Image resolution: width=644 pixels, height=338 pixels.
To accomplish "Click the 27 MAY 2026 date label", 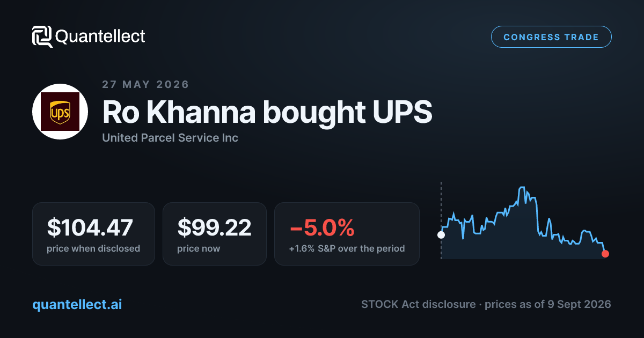I will click(x=145, y=85).
